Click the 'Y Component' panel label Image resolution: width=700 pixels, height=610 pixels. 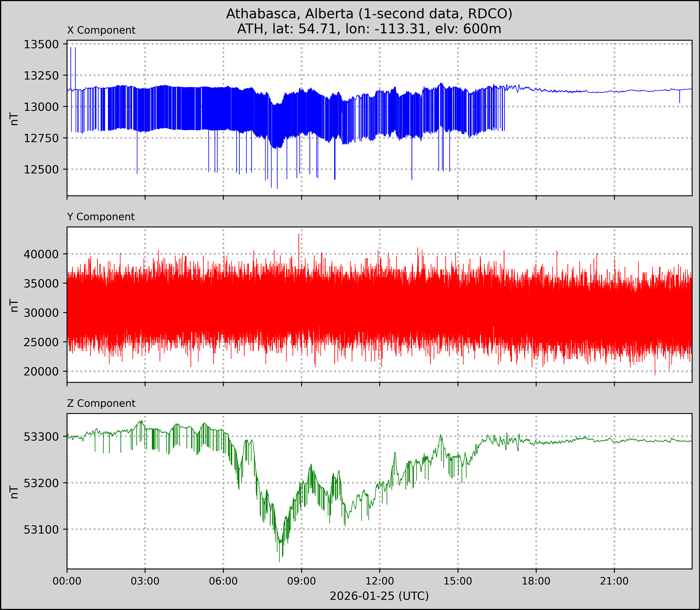(x=101, y=217)
